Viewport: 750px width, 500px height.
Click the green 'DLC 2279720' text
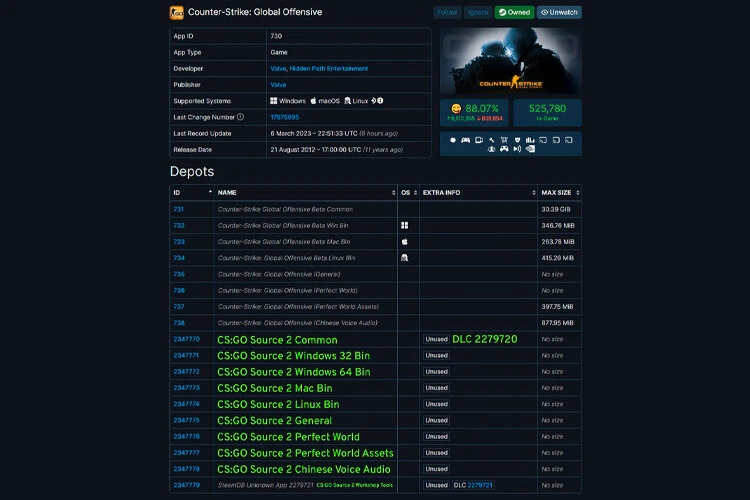click(x=485, y=339)
